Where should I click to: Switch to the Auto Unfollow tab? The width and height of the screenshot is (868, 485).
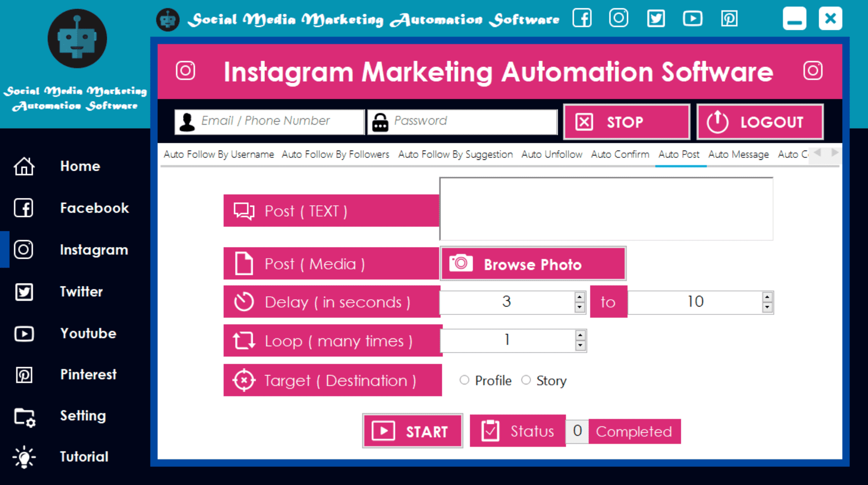point(552,154)
